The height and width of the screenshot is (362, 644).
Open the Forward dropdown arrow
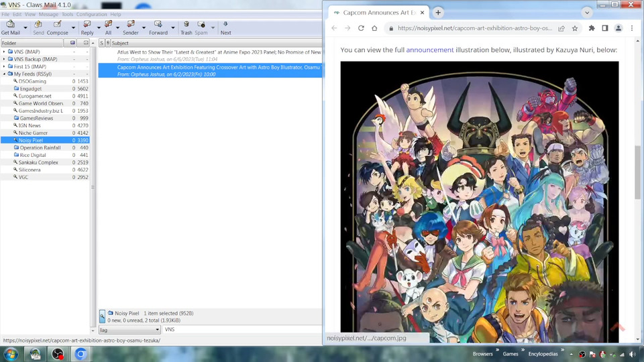(173, 28)
